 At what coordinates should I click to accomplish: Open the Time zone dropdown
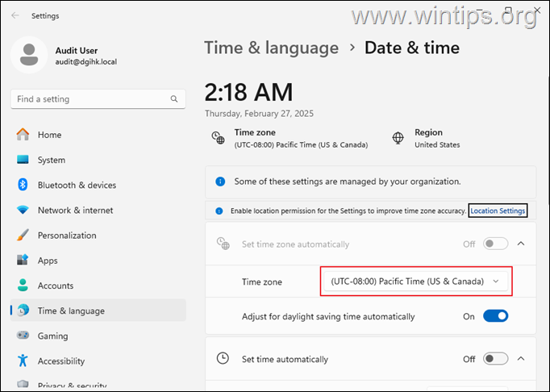click(x=415, y=281)
